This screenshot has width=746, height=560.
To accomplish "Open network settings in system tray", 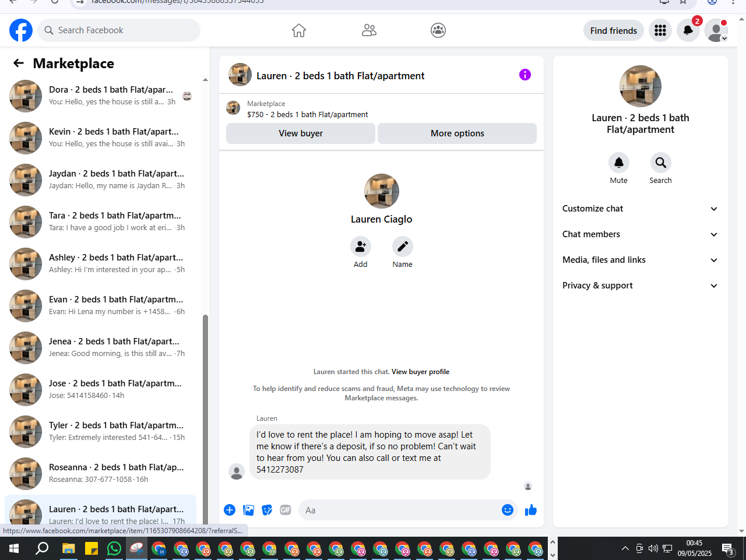I will point(668,548).
